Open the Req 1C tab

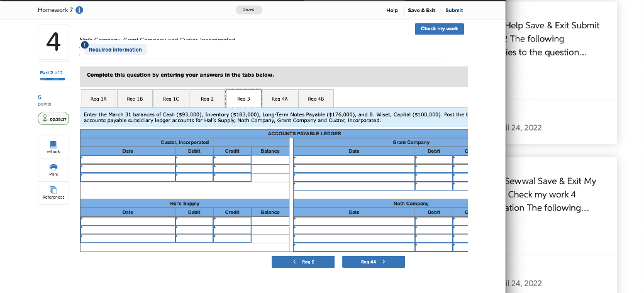tap(171, 99)
